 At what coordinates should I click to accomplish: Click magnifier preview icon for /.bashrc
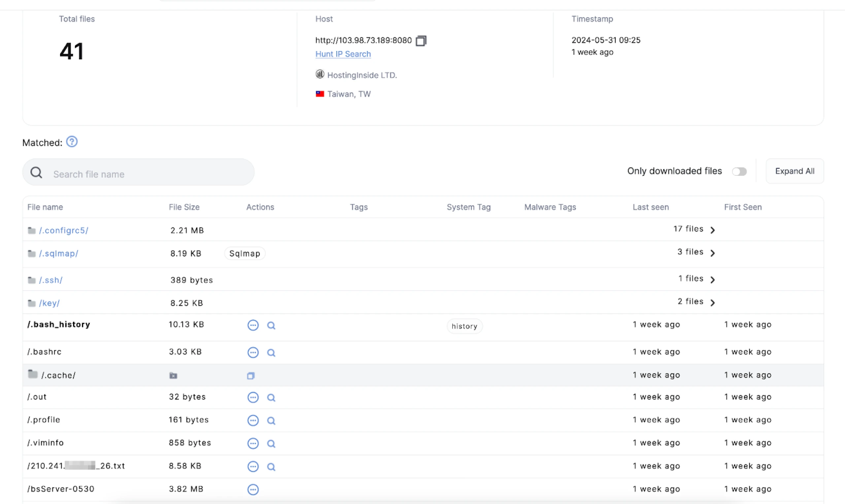point(271,353)
